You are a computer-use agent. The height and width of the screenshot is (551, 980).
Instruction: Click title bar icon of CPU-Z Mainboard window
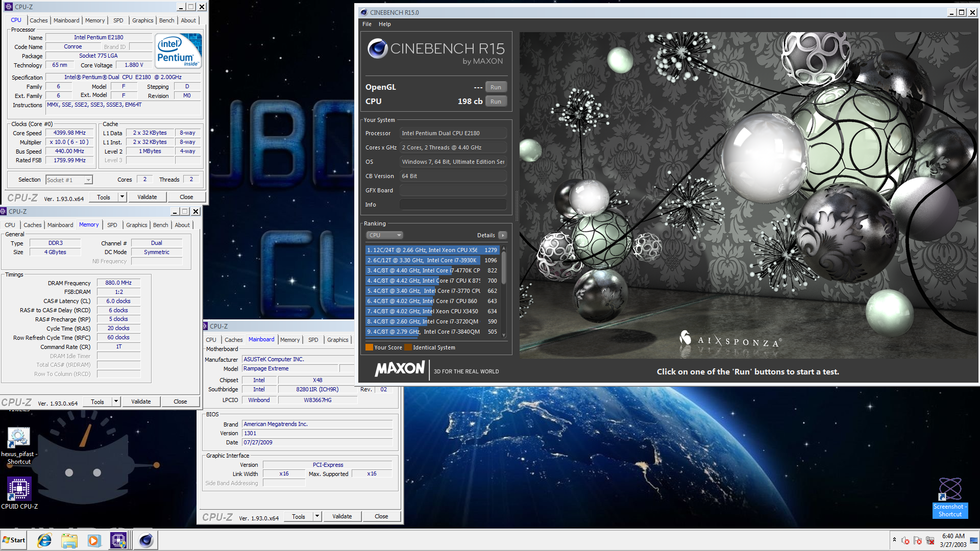click(205, 326)
